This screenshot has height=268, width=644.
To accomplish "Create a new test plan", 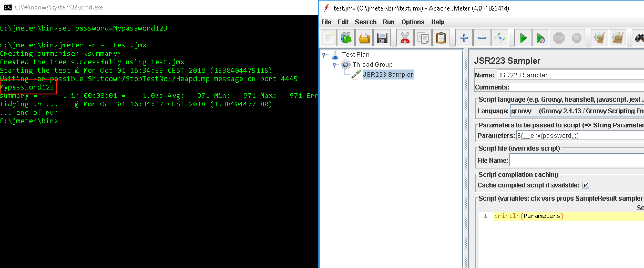I will [x=328, y=38].
